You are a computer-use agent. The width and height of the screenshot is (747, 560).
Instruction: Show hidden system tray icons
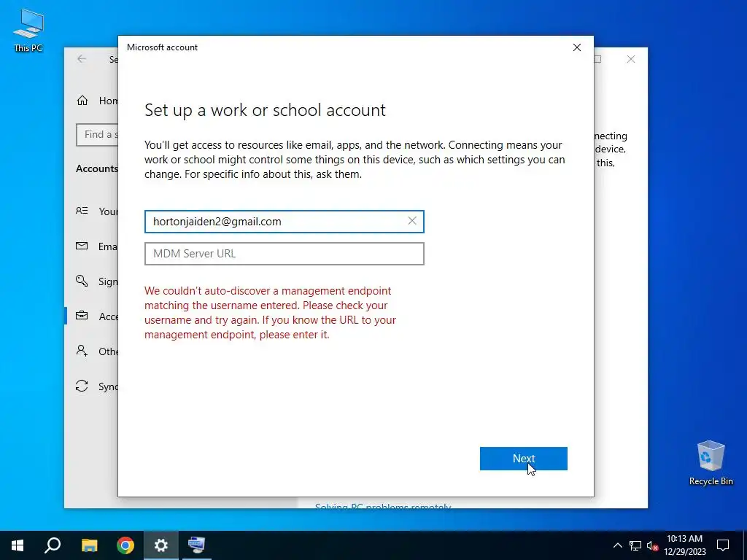617,545
